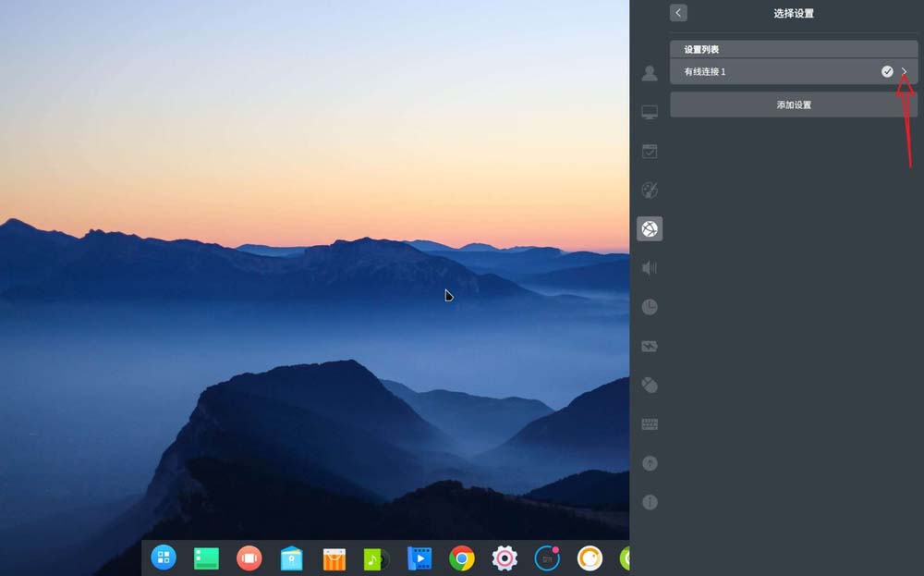Click the checkmark on 有线连接 1
Image resolution: width=924 pixels, height=576 pixels.
(887, 71)
